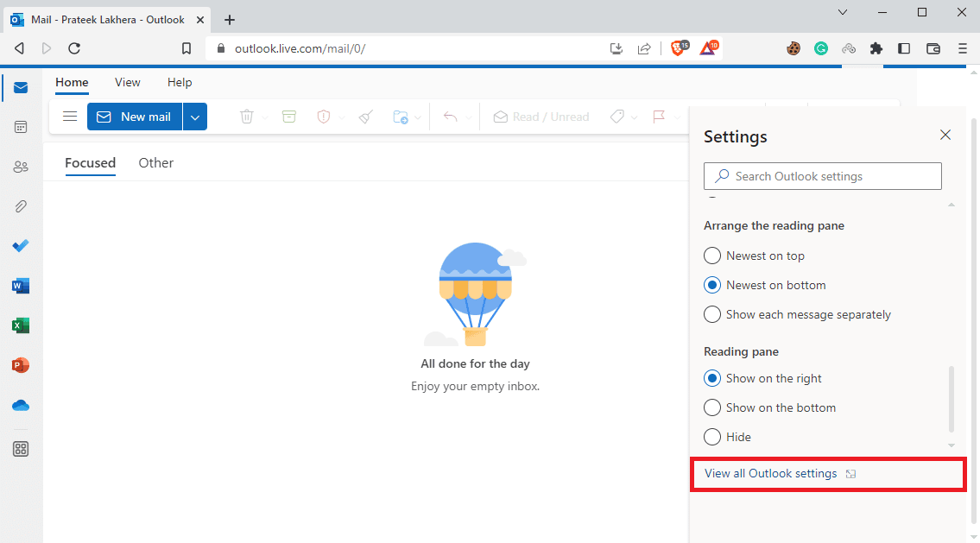Click the install app icon in address bar
Screen dimensions: 980x543
click(x=616, y=48)
